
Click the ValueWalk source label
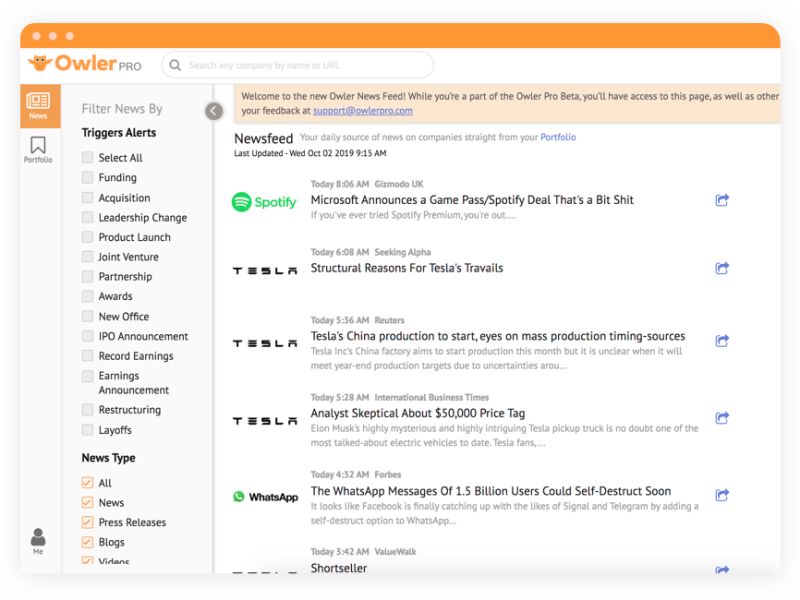coord(395,552)
